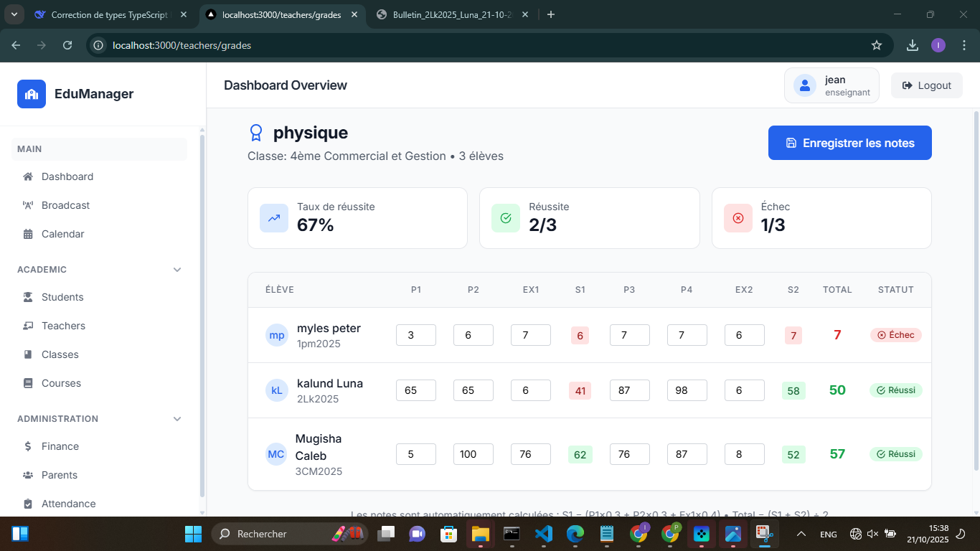980x551 pixels.
Task: Open Dashboard via its home icon
Action: [28, 176]
